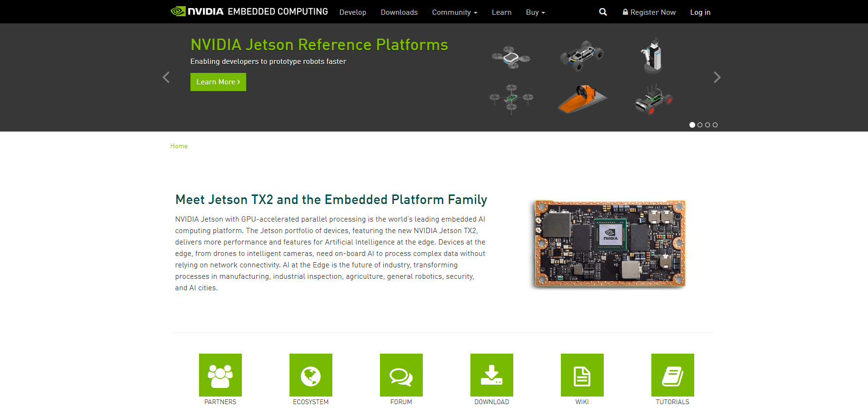Screen dimensions: 868x418
Task: Open the Develop menu item
Action: [353, 12]
